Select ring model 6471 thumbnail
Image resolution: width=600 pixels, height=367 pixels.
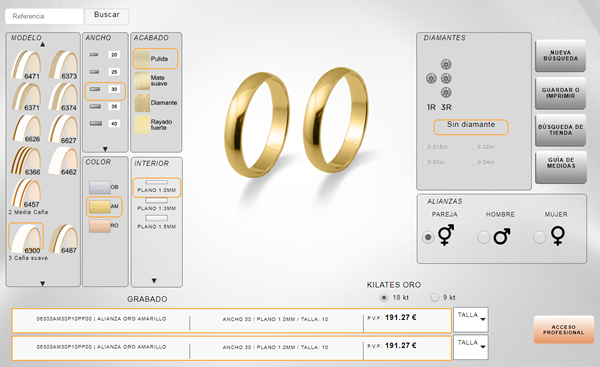point(26,65)
